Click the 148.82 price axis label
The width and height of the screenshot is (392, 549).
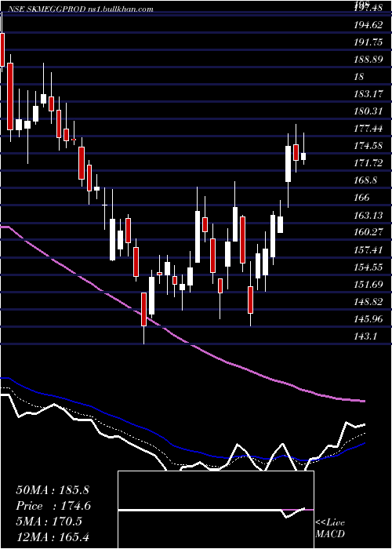(368, 301)
